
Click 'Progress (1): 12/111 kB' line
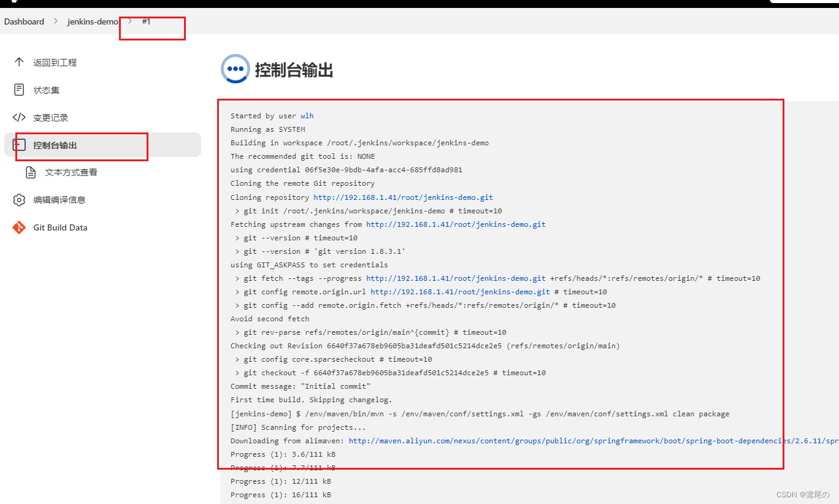point(281,481)
